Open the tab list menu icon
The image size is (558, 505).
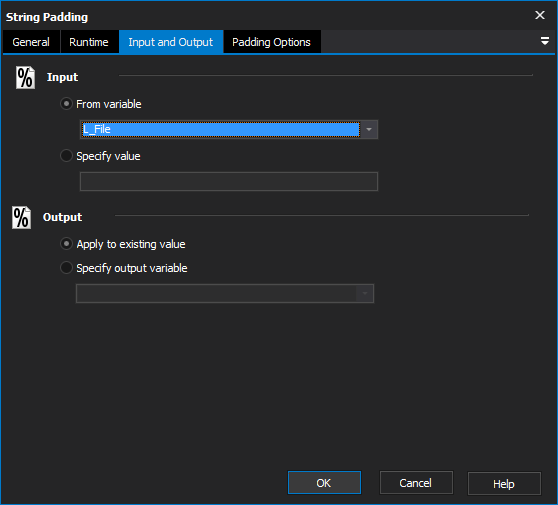point(544,41)
